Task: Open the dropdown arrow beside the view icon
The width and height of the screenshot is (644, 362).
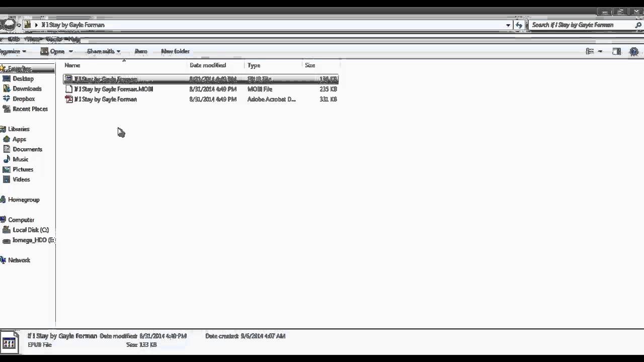Action: 600,51
